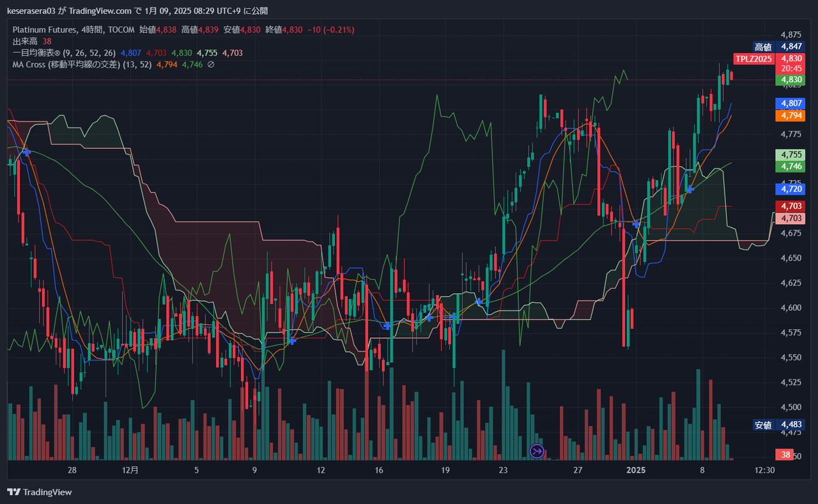Screen dimensions: 818x504
Task: Click the 安値 4,483 label on the price axis
Action: point(778,425)
